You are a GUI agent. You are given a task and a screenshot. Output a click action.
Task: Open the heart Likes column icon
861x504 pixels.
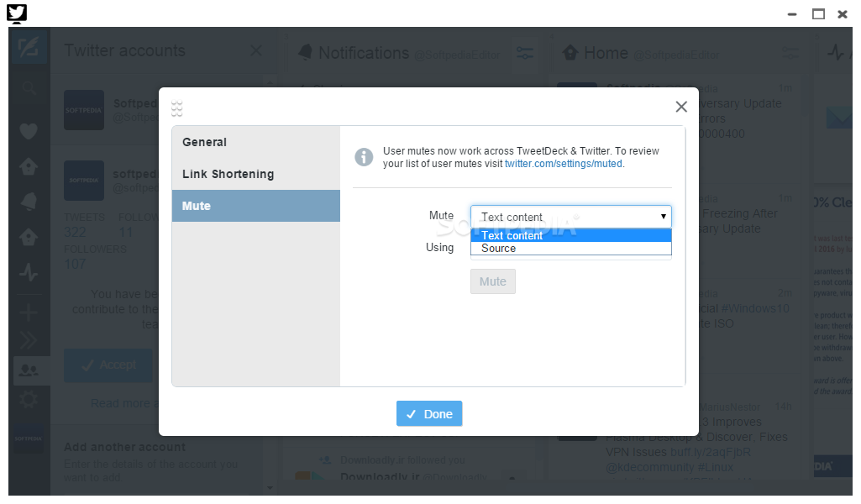click(x=29, y=131)
